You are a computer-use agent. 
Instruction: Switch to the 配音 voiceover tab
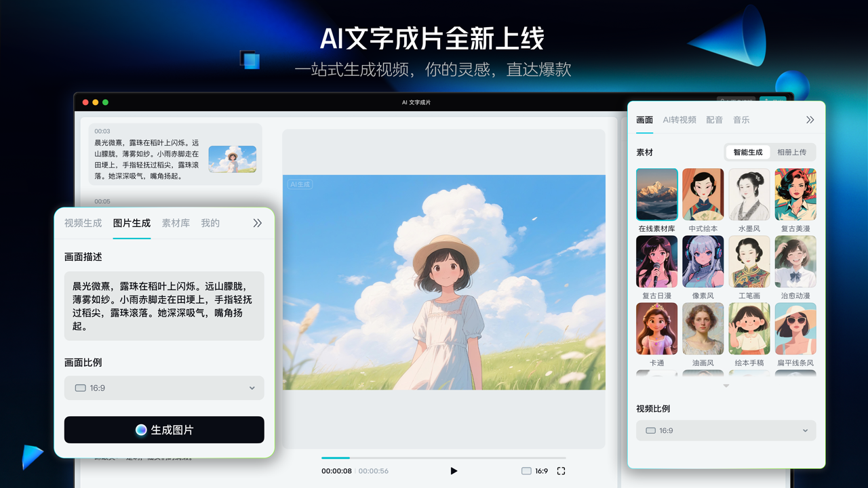pyautogui.click(x=715, y=119)
